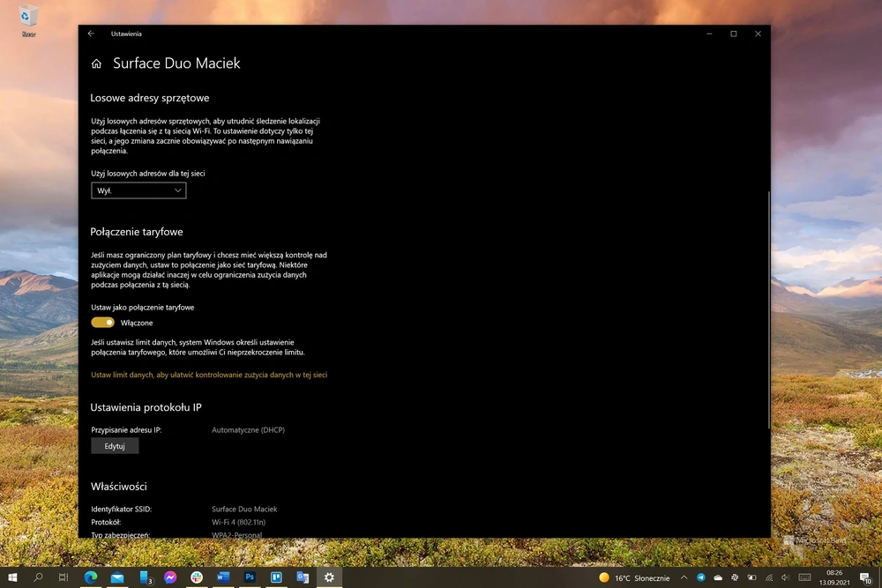Open the random hardware addresses dropdown (Wył.)
The height and width of the screenshot is (588, 882).
point(138,190)
